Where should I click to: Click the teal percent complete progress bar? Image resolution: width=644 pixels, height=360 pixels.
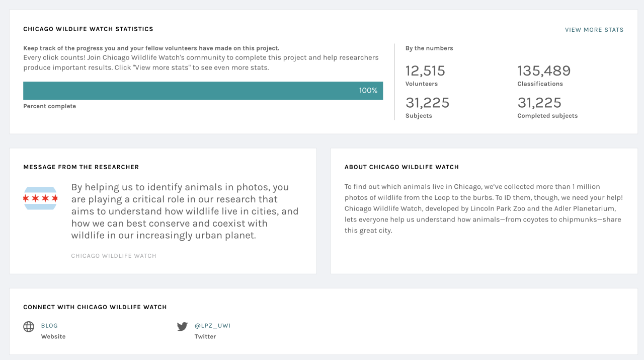[203, 91]
